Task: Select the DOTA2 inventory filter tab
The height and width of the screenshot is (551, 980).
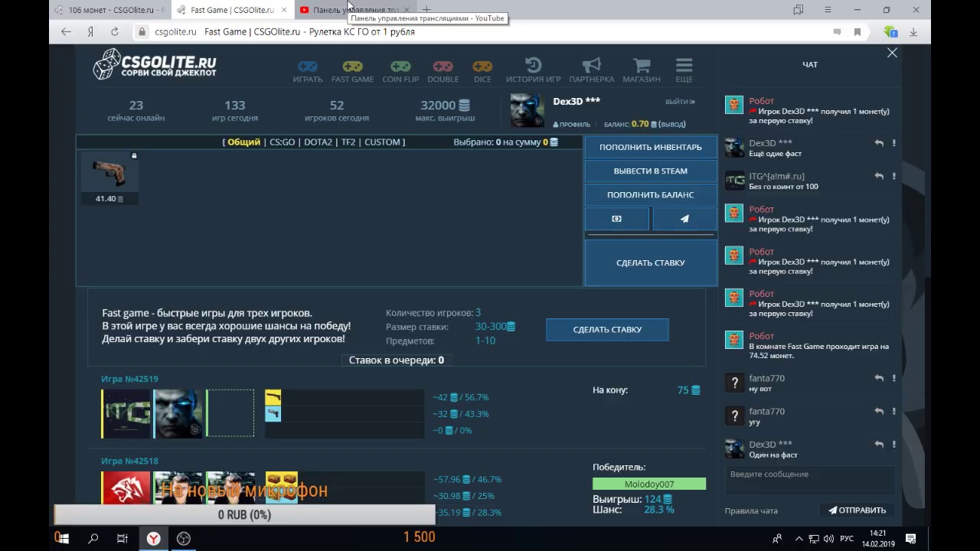Action: (x=318, y=142)
